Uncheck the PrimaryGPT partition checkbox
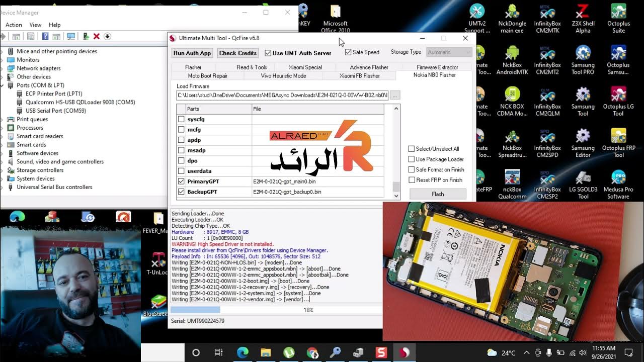This screenshot has width=644, height=362. tap(181, 181)
